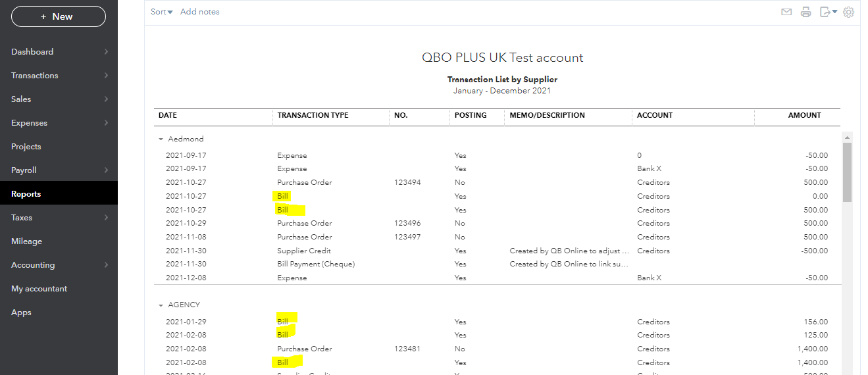The width and height of the screenshot is (868, 375).
Task: Click the + New button
Action: pos(59,16)
